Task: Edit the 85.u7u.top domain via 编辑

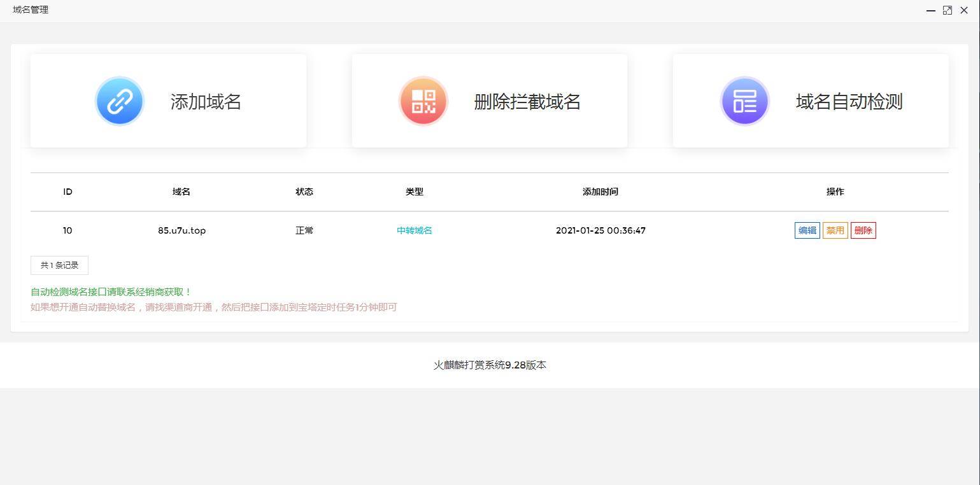Action: 806,230
